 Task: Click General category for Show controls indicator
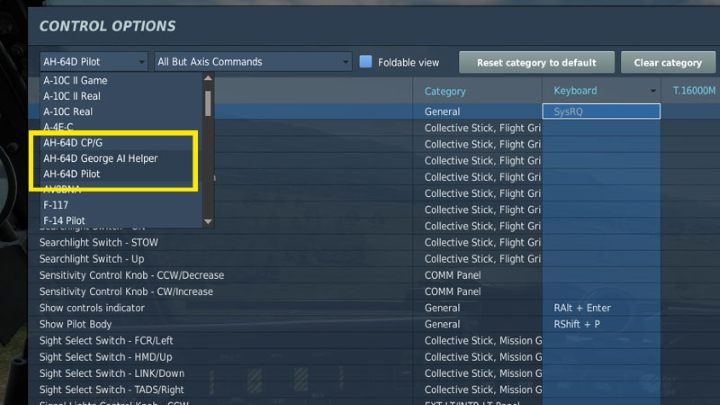tap(442, 308)
